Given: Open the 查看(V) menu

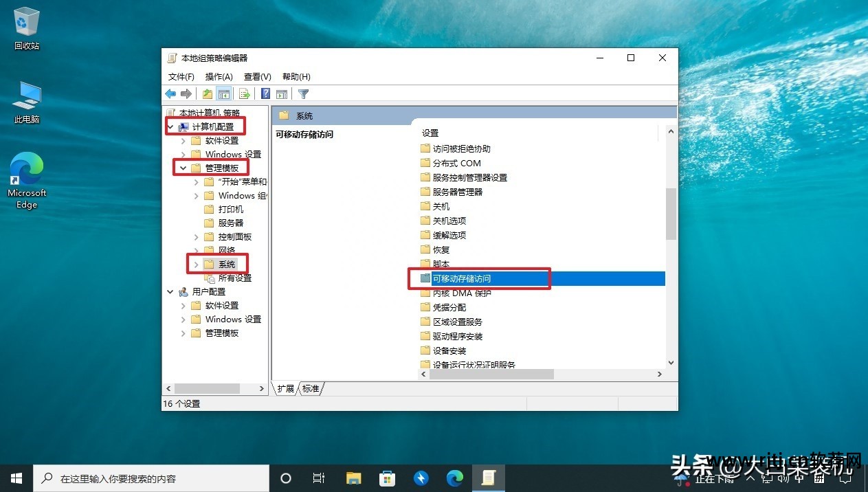Looking at the screenshot, I should [257, 77].
